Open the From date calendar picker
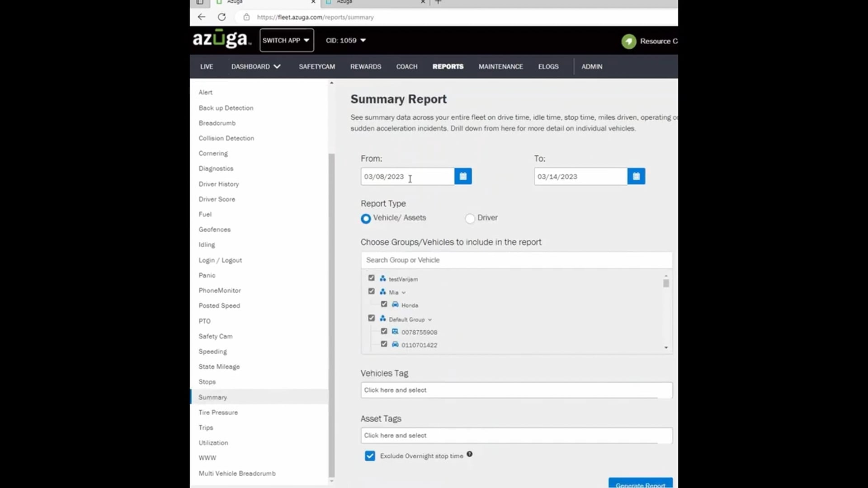 tap(462, 176)
